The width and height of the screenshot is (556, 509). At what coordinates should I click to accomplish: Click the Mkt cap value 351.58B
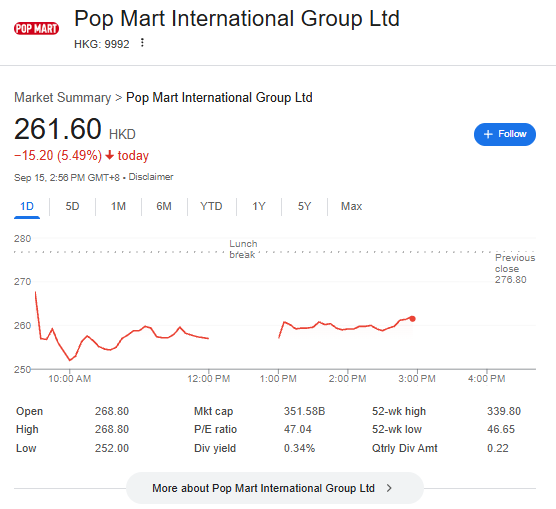304,411
